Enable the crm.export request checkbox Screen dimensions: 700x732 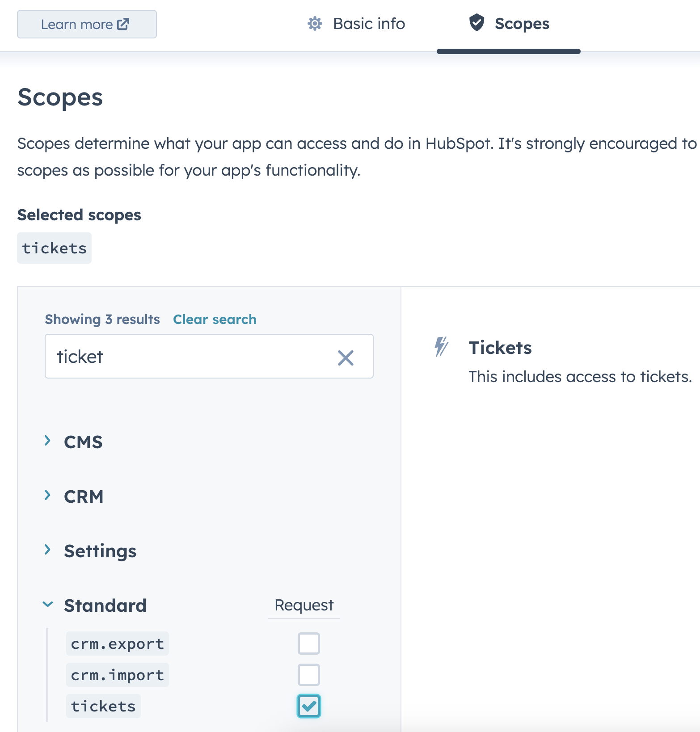pos(308,644)
